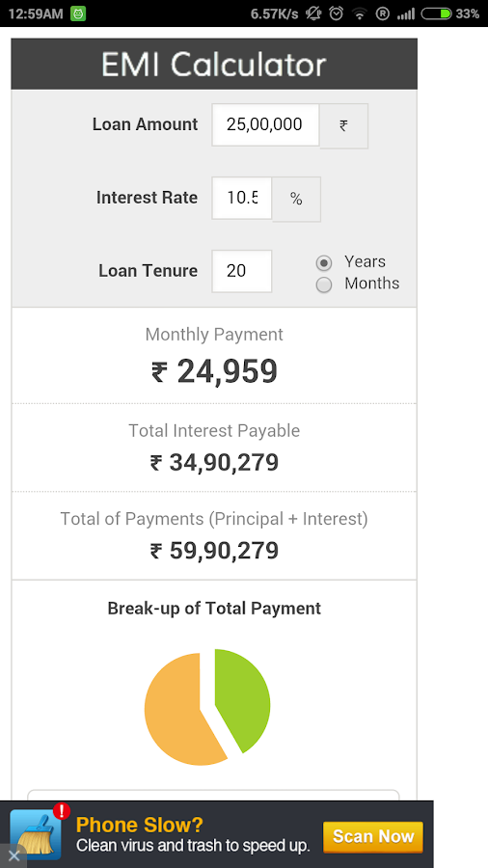This screenshot has width=488, height=868.
Task: Tap the battery indicator in status bar
Action: 437,14
